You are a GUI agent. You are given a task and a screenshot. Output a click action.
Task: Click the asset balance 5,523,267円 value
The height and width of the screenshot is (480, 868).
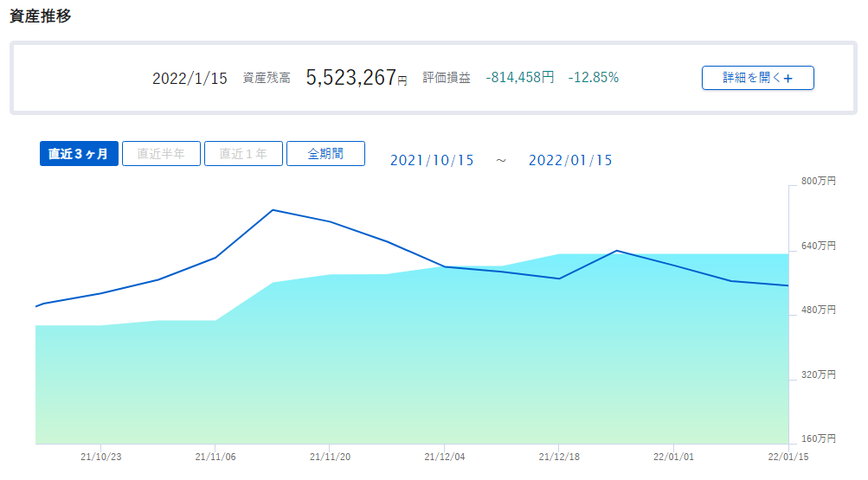point(356,78)
